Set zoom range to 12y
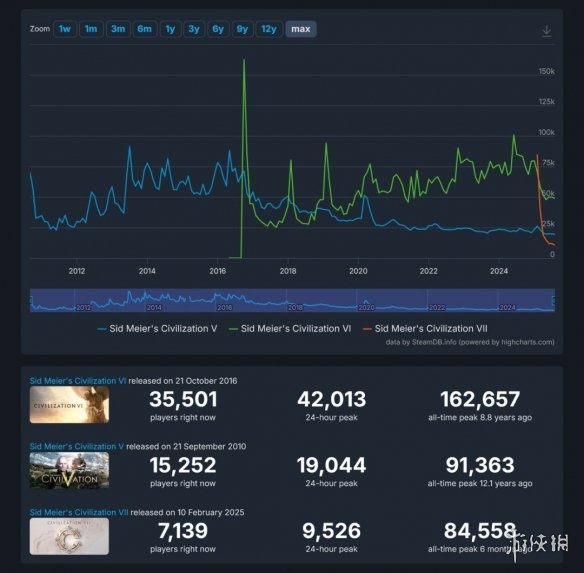The width and height of the screenshot is (584, 573). pos(269,29)
